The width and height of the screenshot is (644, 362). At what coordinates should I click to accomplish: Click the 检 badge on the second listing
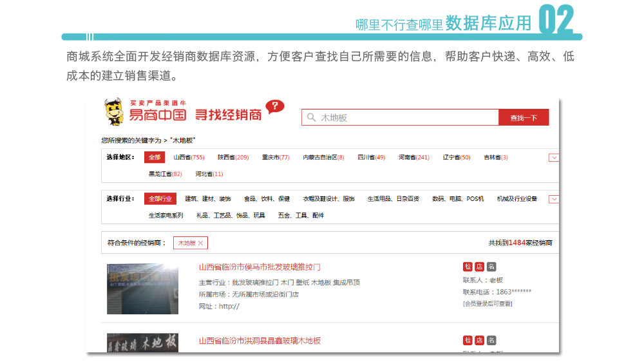point(468,340)
